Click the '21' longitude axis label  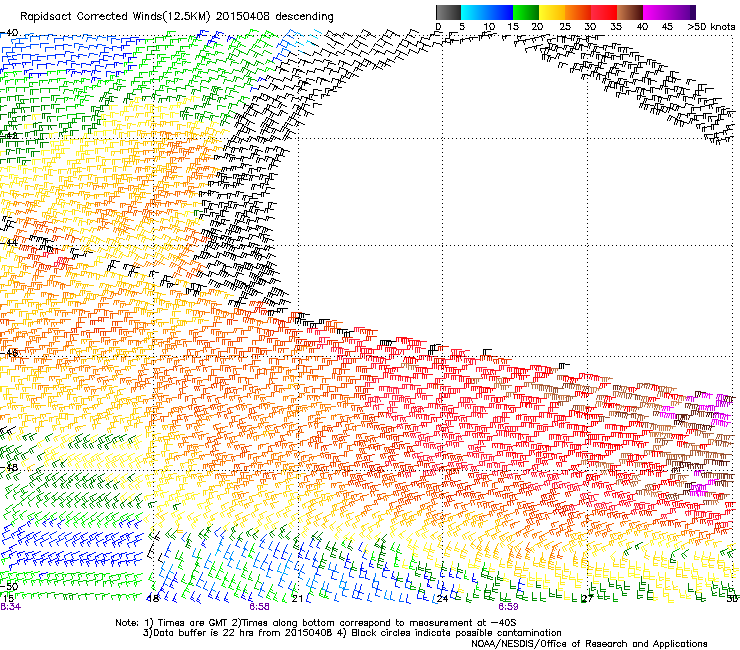pyautogui.click(x=297, y=599)
